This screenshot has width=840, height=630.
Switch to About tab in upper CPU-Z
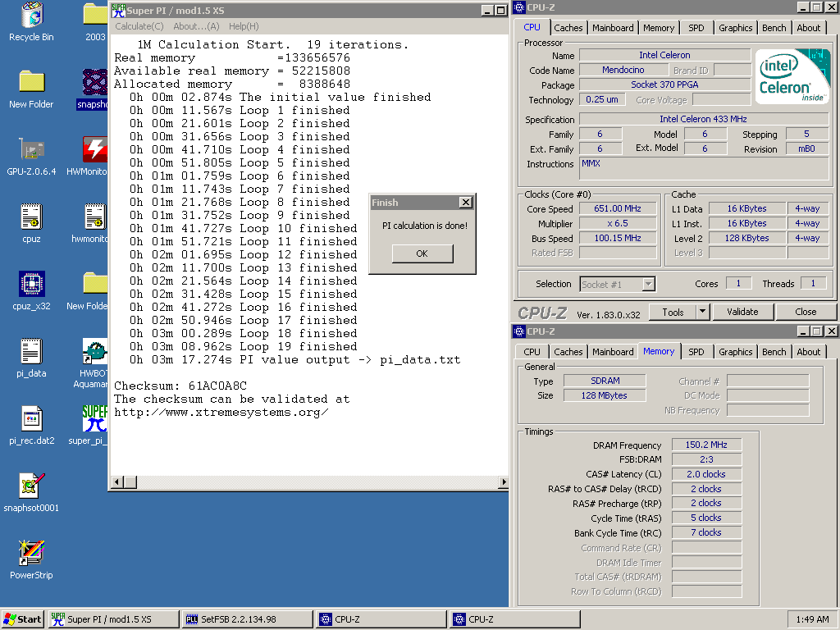[x=808, y=28]
